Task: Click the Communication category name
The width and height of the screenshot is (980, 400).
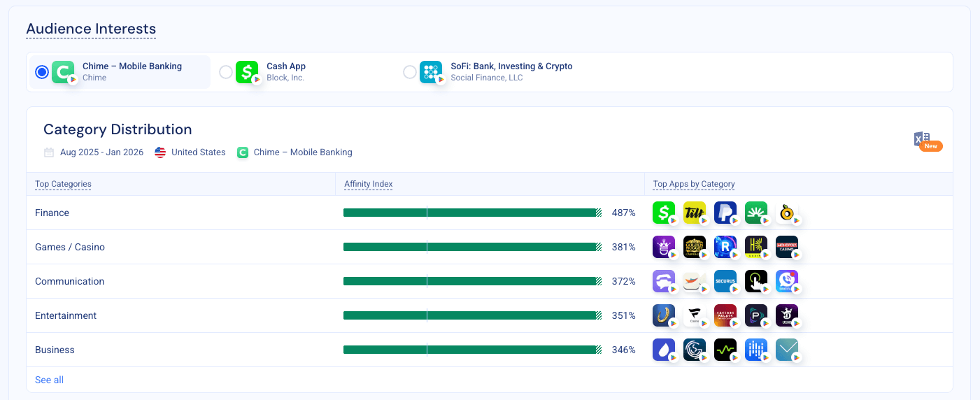Action: [x=69, y=281]
